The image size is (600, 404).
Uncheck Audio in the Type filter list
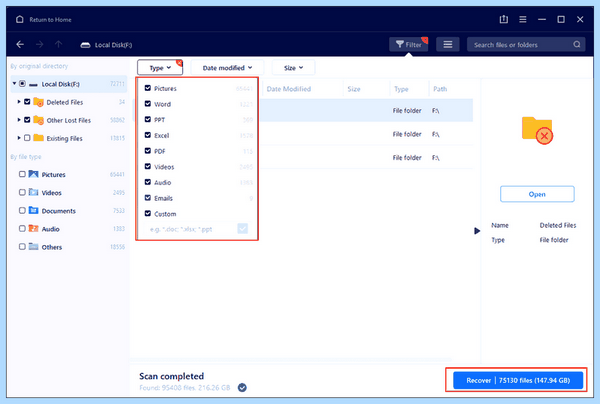[x=148, y=182]
